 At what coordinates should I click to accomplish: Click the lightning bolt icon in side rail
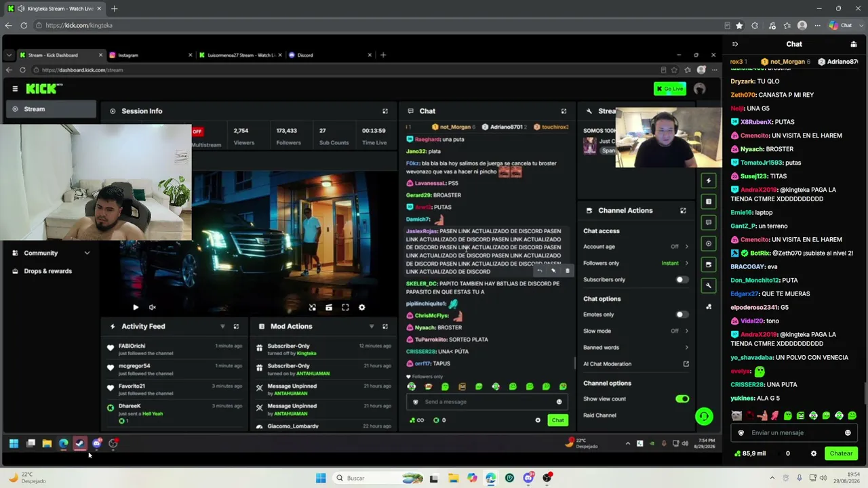pyautogui.click(x=709, y=180)
